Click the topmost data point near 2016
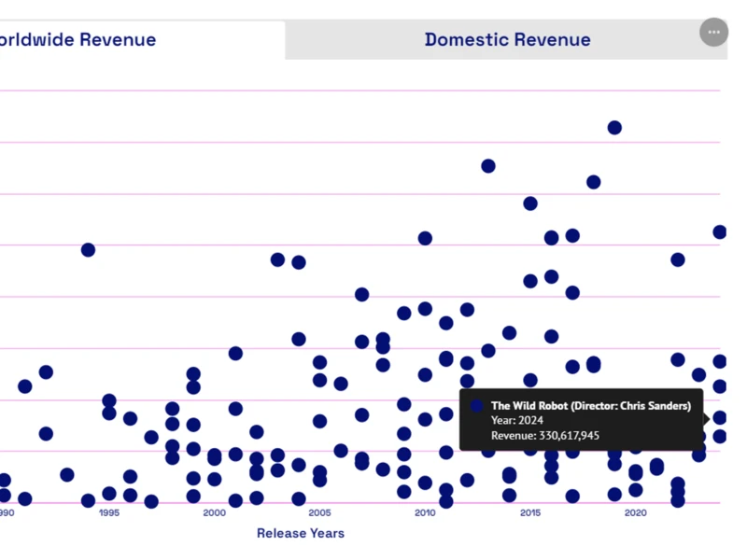This screenshot has height=560, width=747. (x=530, y=203)
